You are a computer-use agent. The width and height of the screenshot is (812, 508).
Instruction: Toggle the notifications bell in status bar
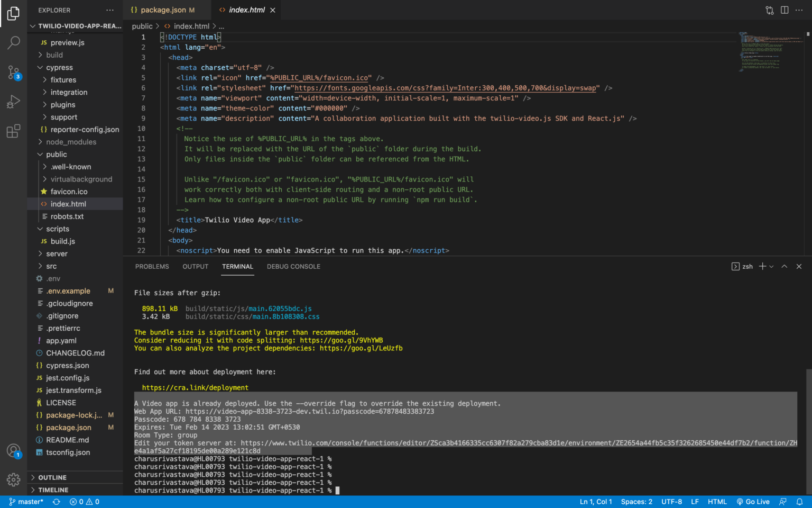798,501
